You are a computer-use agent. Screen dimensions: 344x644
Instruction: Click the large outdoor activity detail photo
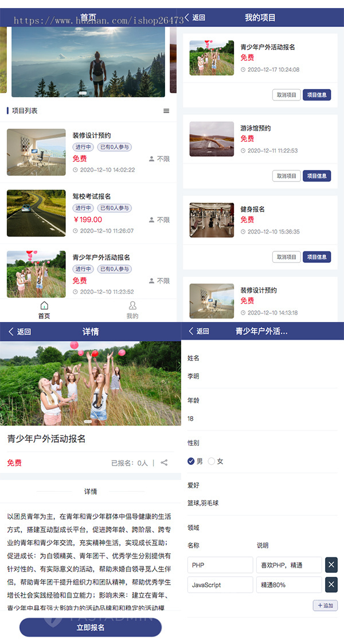click(91, 383)
